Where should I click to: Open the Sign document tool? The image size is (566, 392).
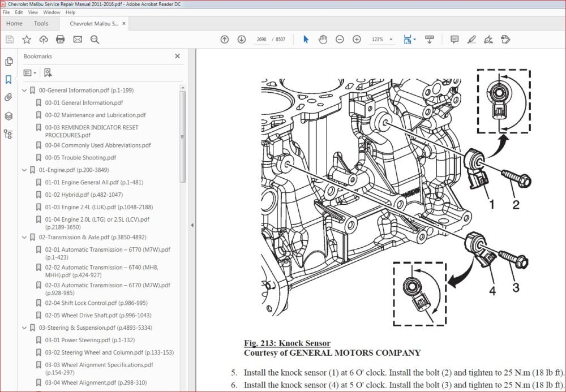(488, 39)
